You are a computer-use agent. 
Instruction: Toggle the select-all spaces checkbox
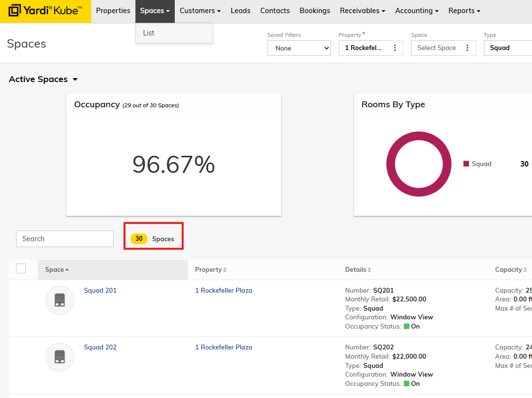[21, 268]
